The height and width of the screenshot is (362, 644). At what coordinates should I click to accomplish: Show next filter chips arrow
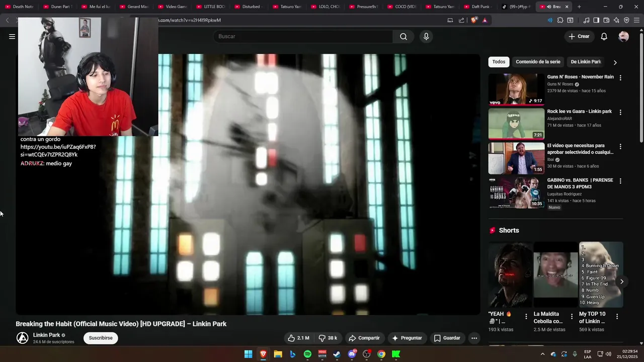615,62
